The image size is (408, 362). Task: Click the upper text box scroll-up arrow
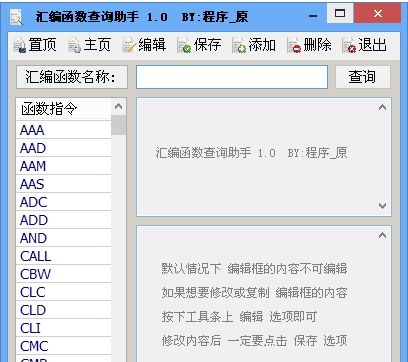pos(382,107)
